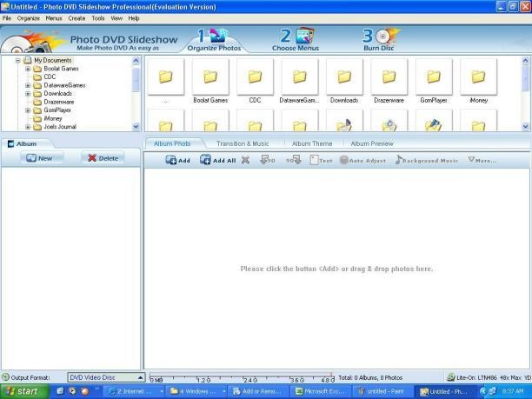Viewport: 532px width, 399px height.
Task: Open the More... toolbar dropdown
Action: point(482,160)
